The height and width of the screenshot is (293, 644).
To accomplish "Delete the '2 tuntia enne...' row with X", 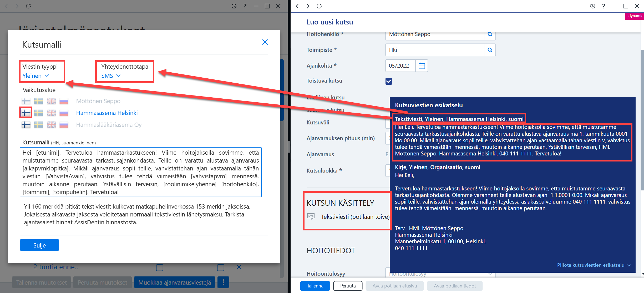I will pyautogui.click(x=239, y=267).
